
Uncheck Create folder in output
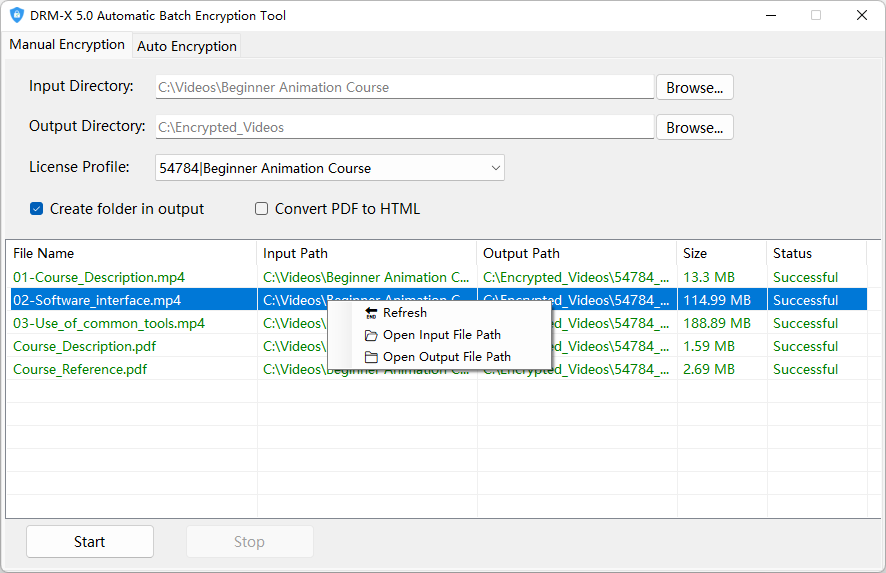[x=37, y=209]
